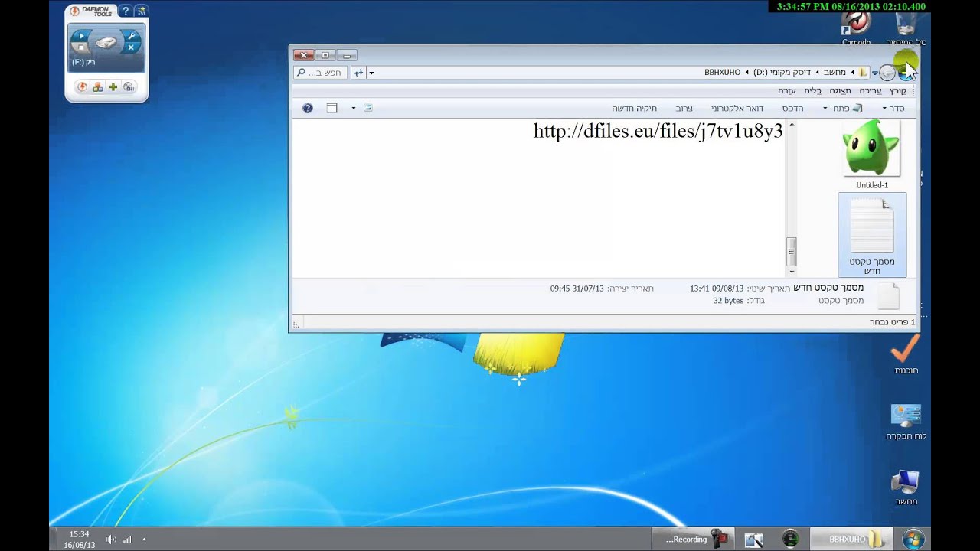This screenshot has width=980, height=551.
Task: Show hidden tray icons arrow
Action: click(x=144, y=540)
